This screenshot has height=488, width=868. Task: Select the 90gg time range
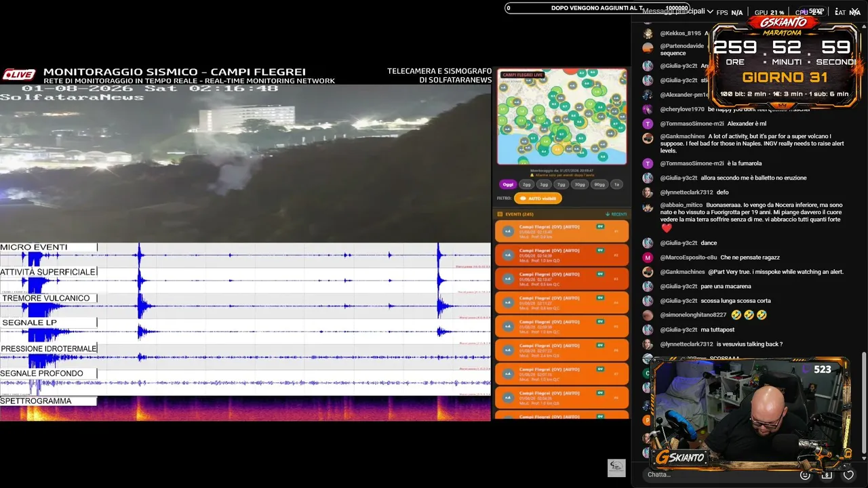tap(599, 184)
